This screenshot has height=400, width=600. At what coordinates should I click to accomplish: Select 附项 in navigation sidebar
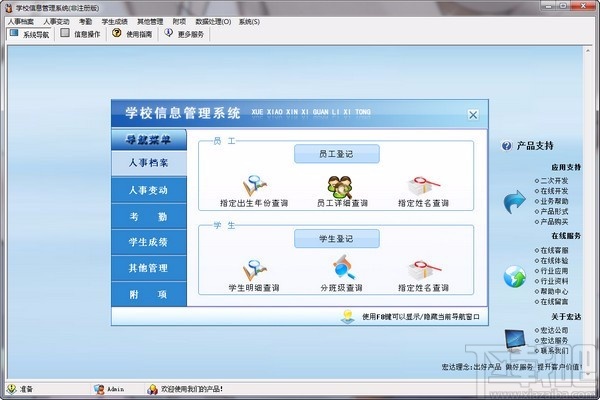149,294
